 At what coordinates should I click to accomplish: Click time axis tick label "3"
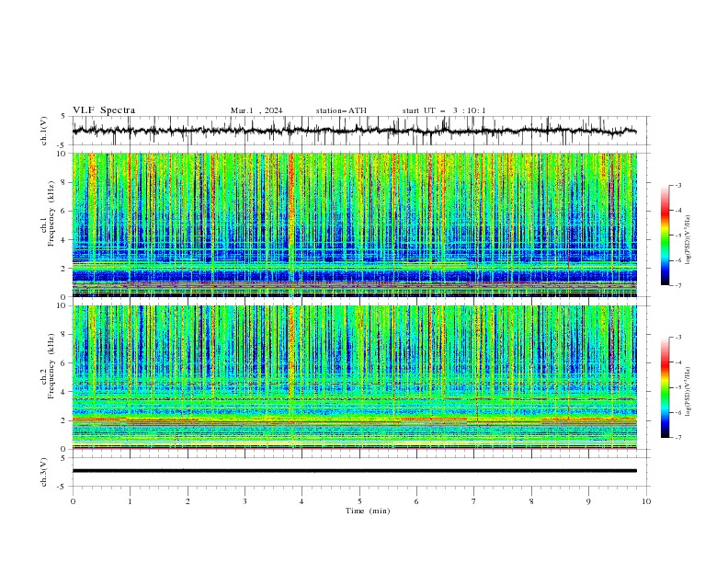(x=245, y=501)
